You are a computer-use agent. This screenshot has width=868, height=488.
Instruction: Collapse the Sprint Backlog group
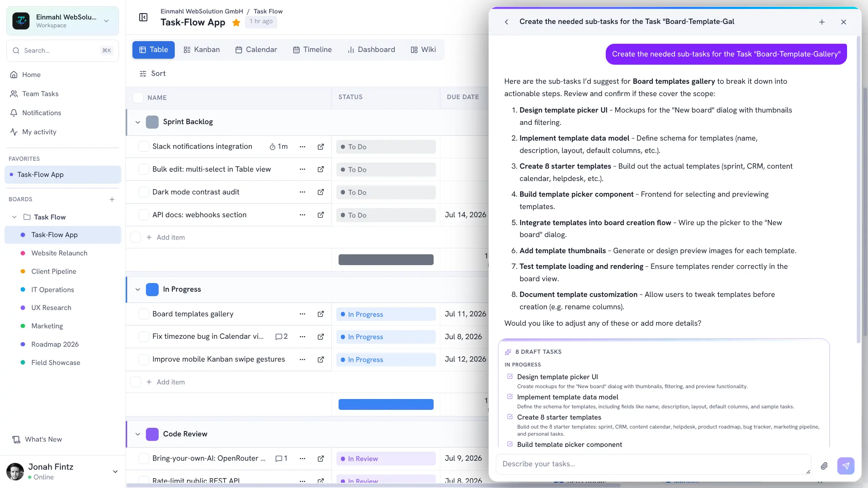(138, 122)
